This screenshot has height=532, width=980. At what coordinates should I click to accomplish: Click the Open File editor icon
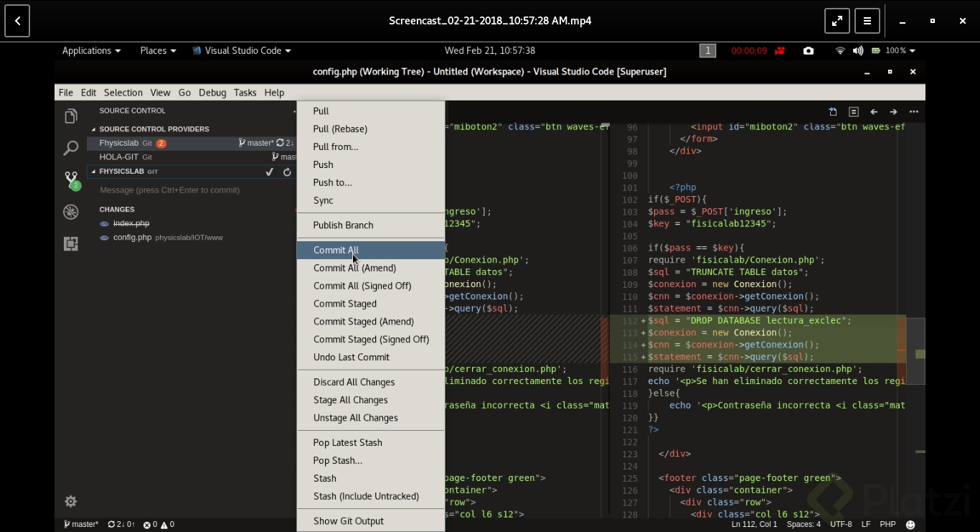(833, 111)
